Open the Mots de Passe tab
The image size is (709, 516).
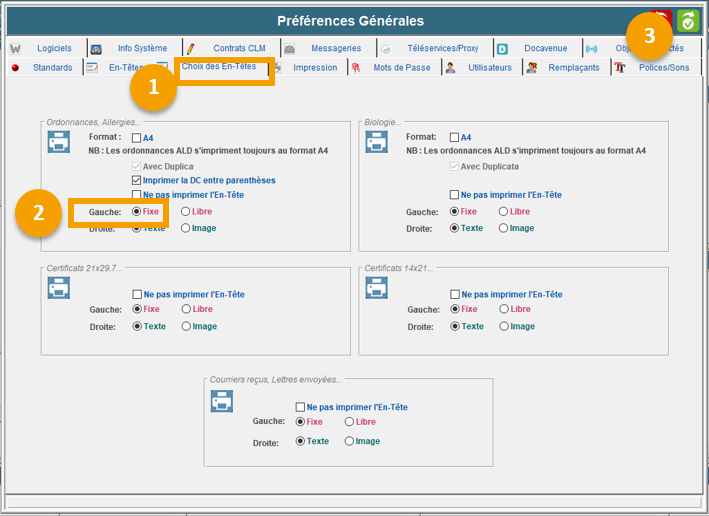tap(402, 68)
